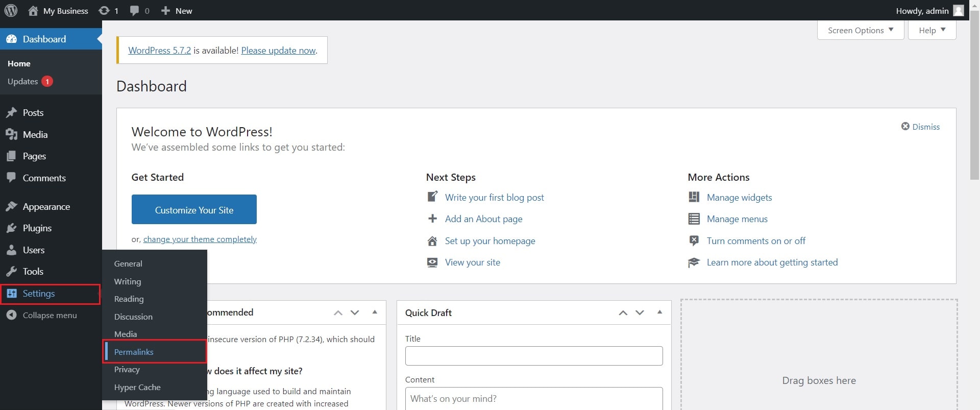
Task: Open the My Business home icon
Action: click(33, 10)
